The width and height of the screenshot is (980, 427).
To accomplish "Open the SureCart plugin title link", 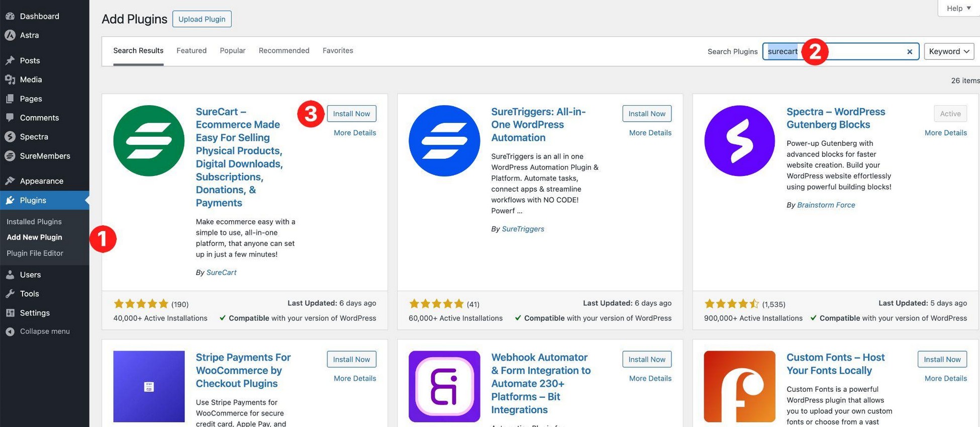I will 239,157.
